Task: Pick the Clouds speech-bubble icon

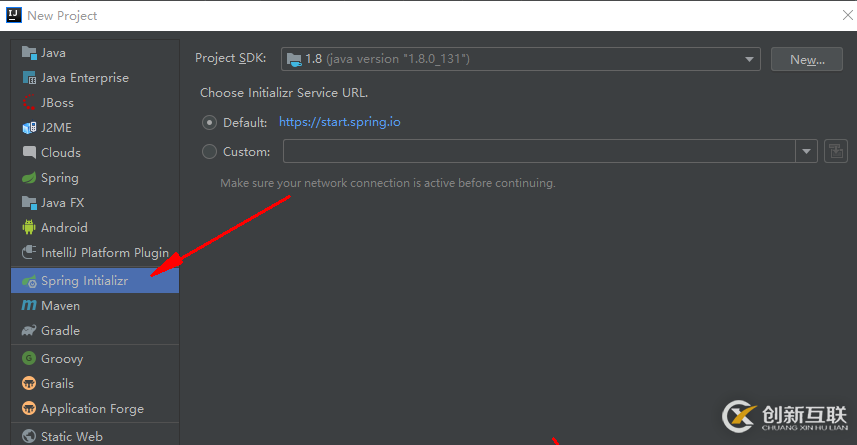Action: coord(29,152)
